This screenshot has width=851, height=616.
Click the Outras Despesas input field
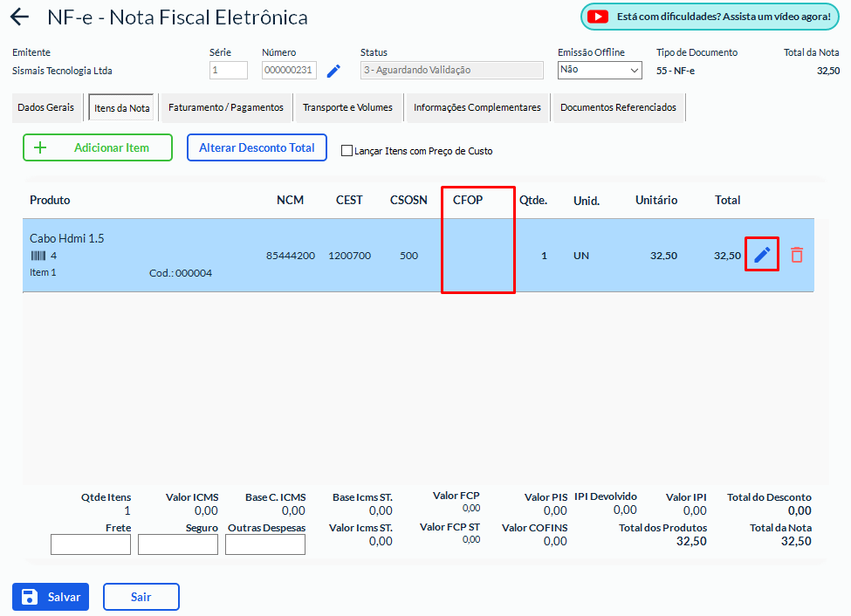tap(265, 544)
